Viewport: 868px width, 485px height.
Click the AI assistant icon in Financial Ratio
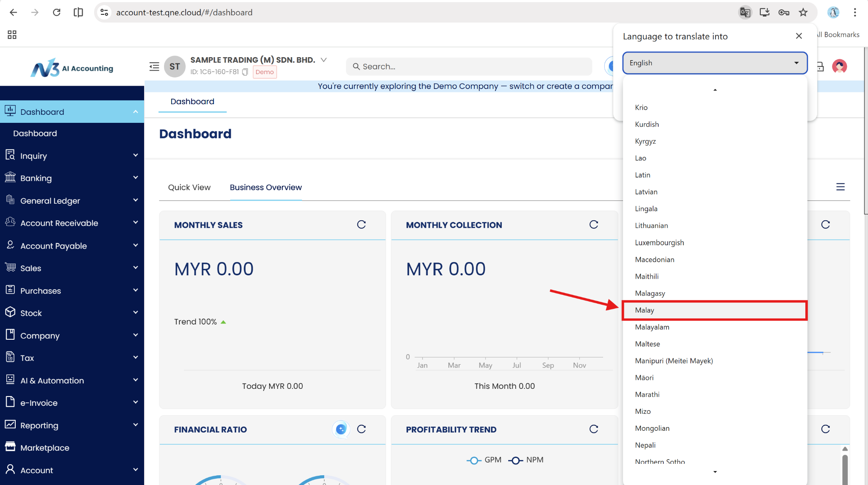(341, 429)
